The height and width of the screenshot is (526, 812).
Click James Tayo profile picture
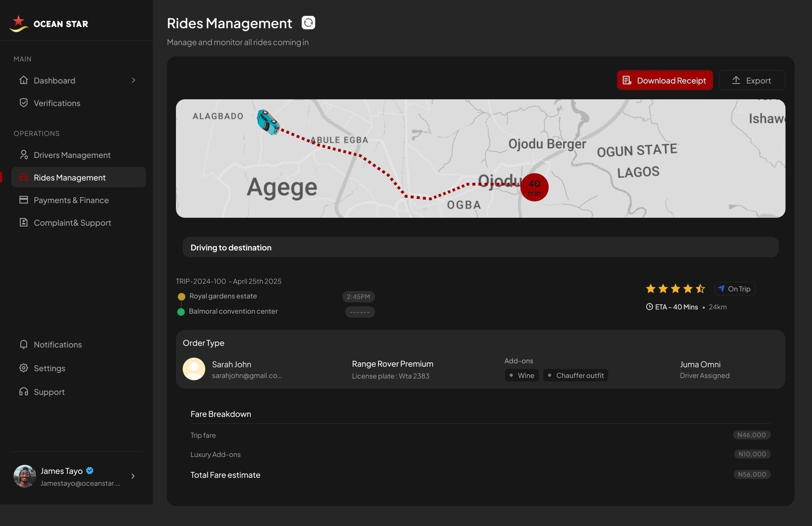[25, 476]
